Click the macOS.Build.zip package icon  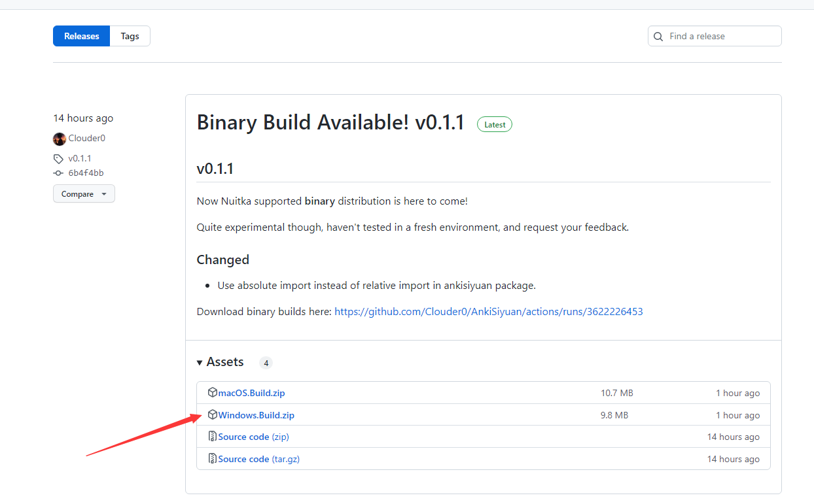(x=213, y=393)
